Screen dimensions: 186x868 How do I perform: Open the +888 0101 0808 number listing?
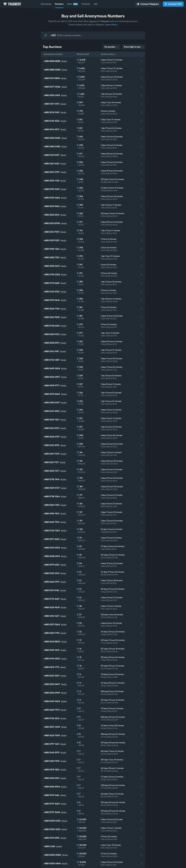tap(93, 78)
